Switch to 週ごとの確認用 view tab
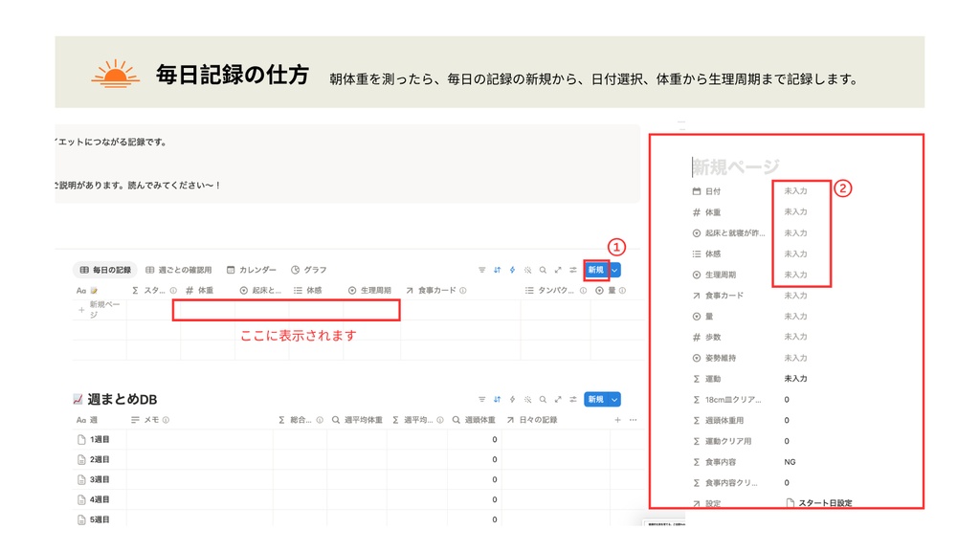980x551 pixels. coord(179,270)
